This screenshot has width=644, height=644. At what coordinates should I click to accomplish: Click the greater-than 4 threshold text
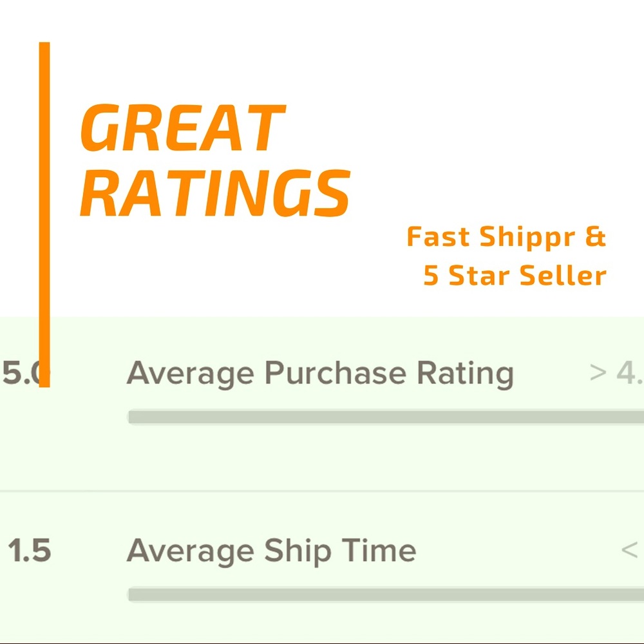[616, 373]
